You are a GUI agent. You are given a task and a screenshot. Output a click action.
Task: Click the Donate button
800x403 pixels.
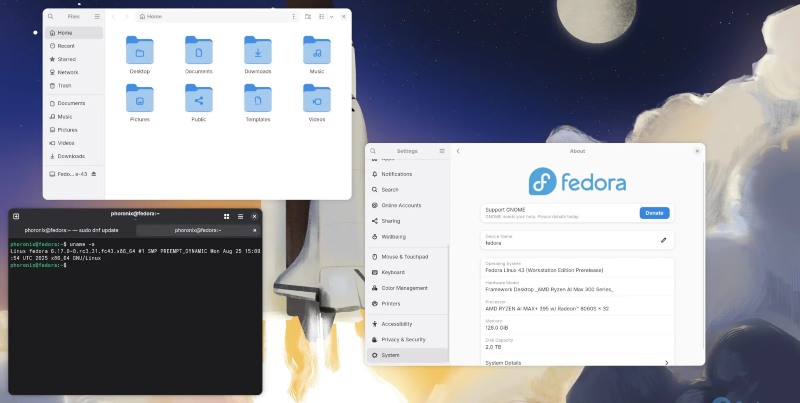pyautogui.click(x=654, y=213)
